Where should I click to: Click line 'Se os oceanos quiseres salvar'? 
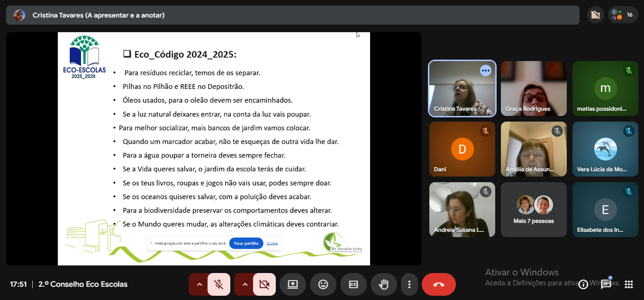[217, 196]
